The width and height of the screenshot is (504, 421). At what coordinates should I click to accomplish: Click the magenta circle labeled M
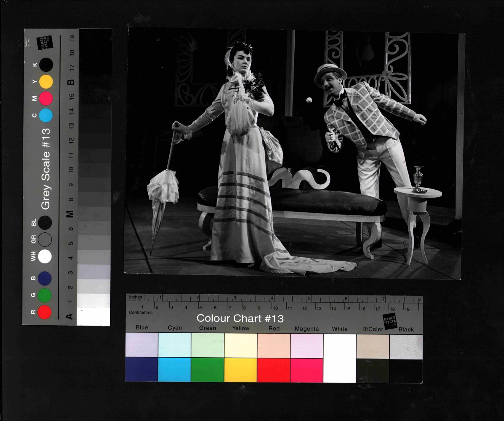click(46, 98)
